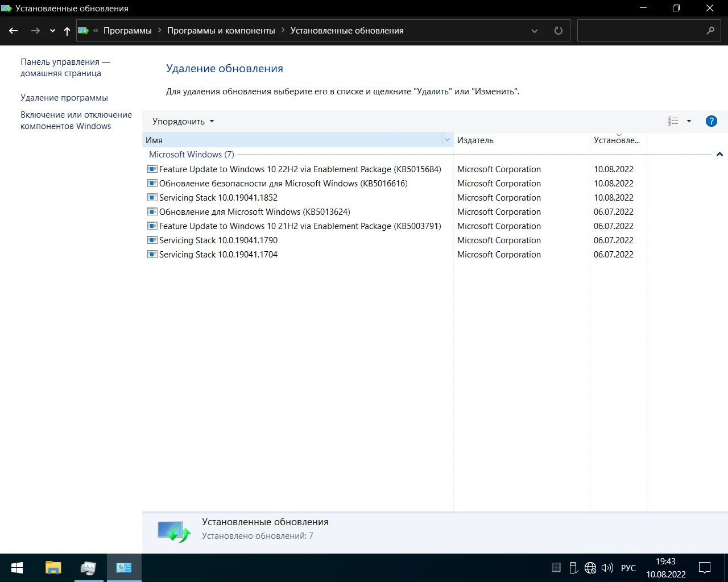This screenshot has width=728, height=582.
Task: Select Servicing Stack 10.0.19041.1704 entry
Action: pyautogui.click(x=218, y=255)
